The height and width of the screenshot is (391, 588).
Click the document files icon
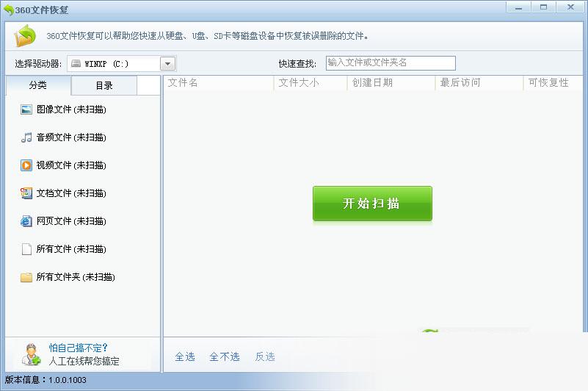(x=26, y=193)
